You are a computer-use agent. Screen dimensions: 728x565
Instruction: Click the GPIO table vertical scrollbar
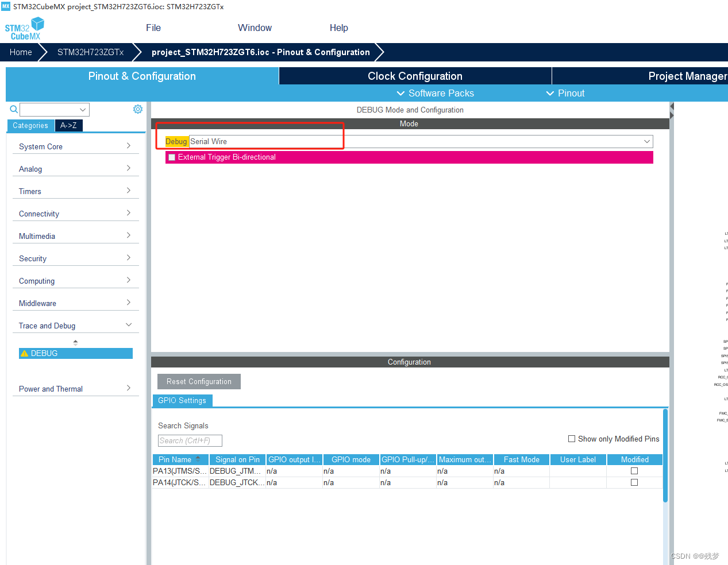665,455
